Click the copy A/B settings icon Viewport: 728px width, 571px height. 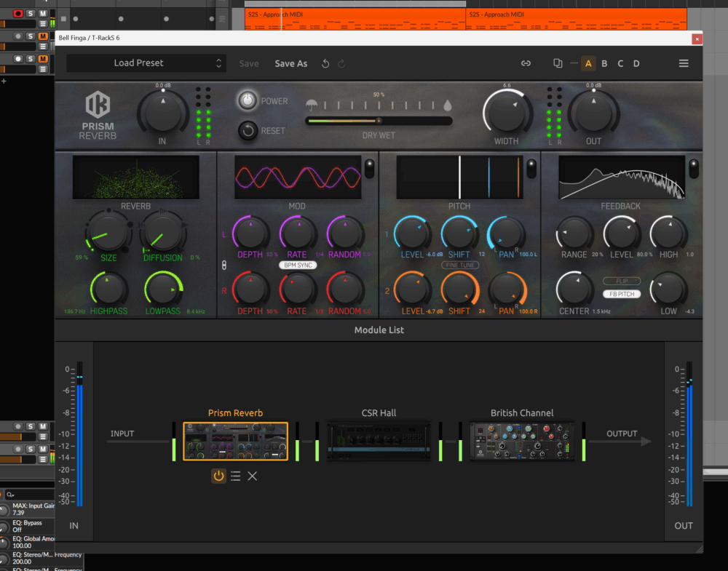(x=558, y=63)
